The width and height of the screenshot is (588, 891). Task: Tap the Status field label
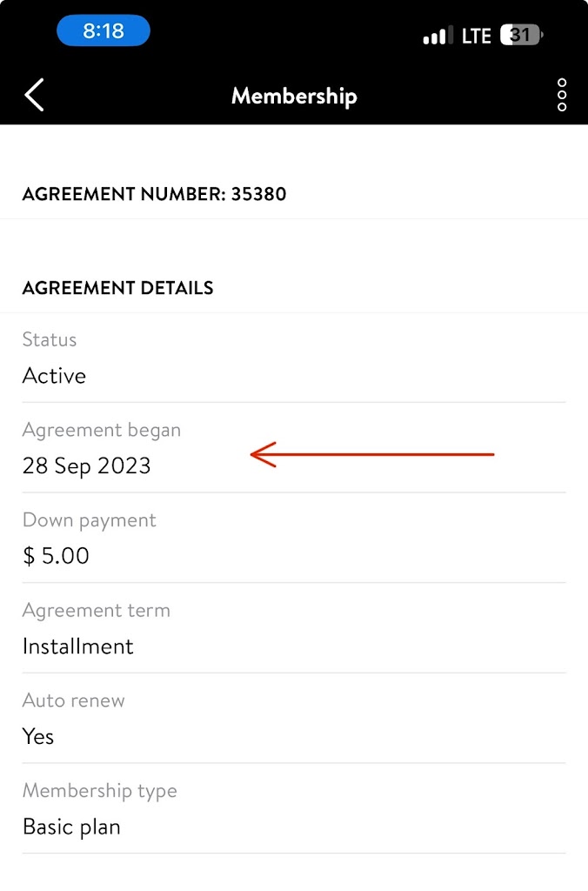tap(50, 340)
